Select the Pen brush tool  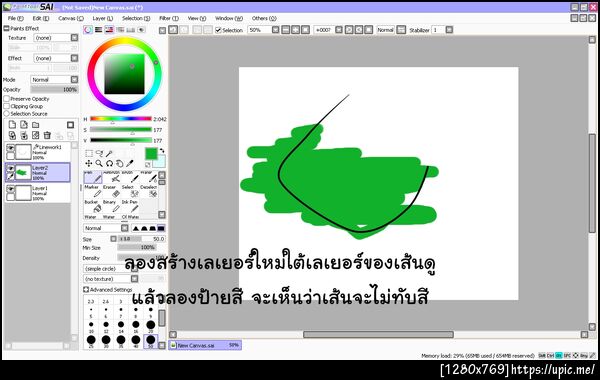pos(93,177)
